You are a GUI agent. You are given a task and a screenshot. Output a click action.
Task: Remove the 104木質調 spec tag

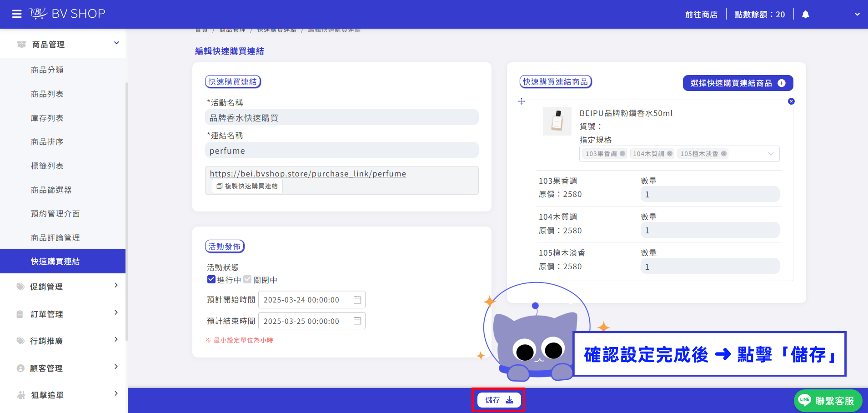[x=670, y=154]
